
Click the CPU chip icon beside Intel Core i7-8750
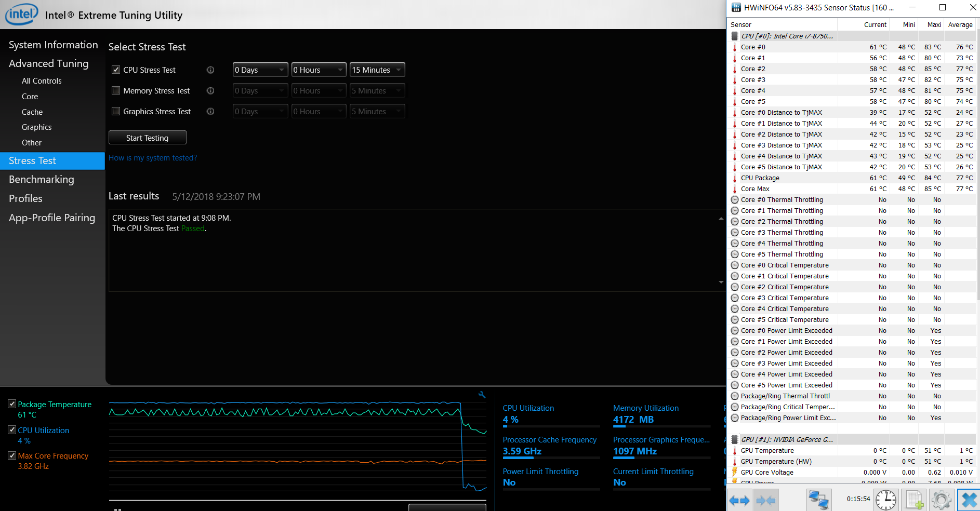tap(734, 36)
